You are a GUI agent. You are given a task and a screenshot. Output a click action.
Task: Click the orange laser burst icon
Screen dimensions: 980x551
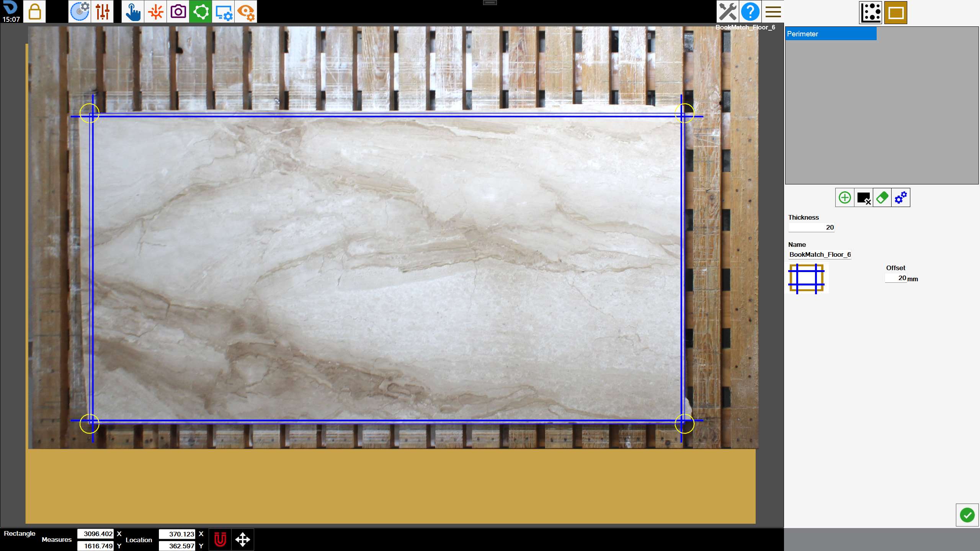point(155,11)
